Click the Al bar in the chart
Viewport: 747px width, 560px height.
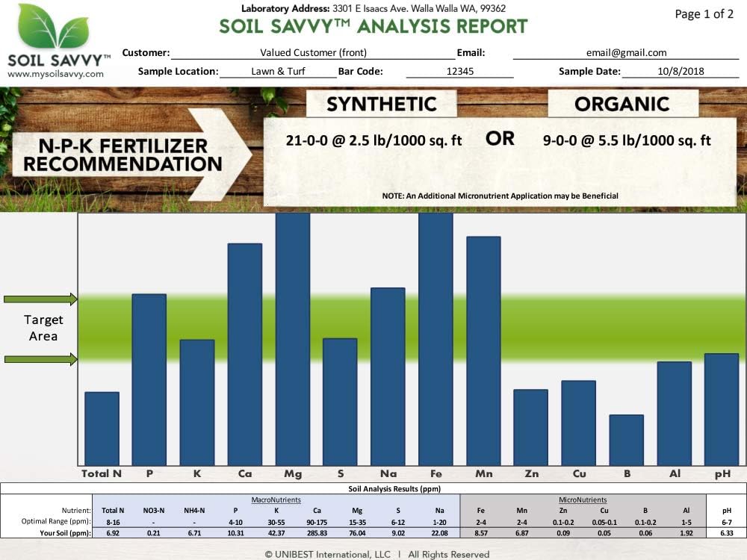pos(674,414)
